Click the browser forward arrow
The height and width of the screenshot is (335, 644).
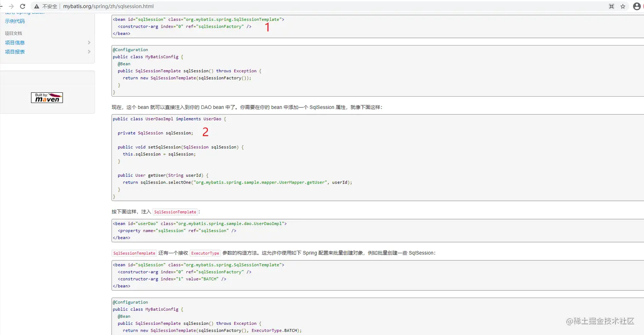click(11, 6)
